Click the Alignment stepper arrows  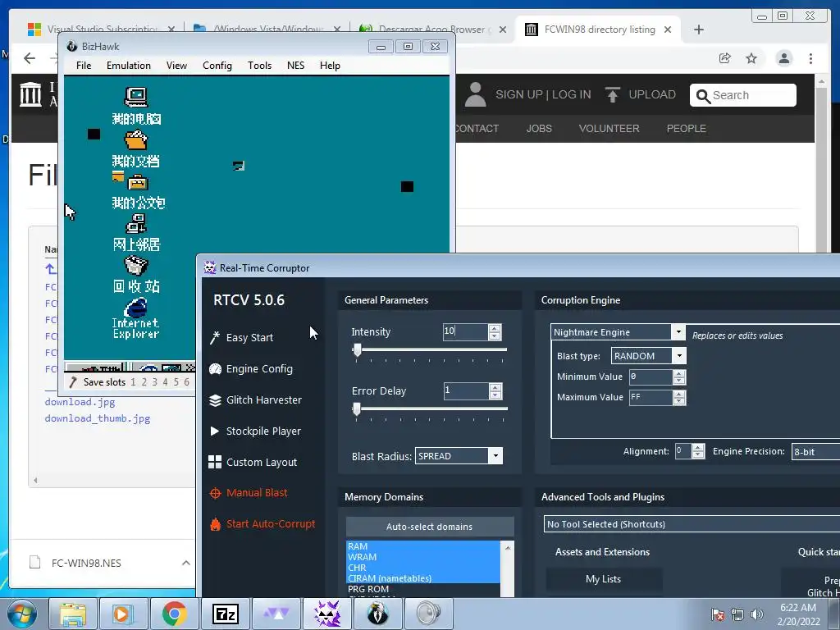698,451
